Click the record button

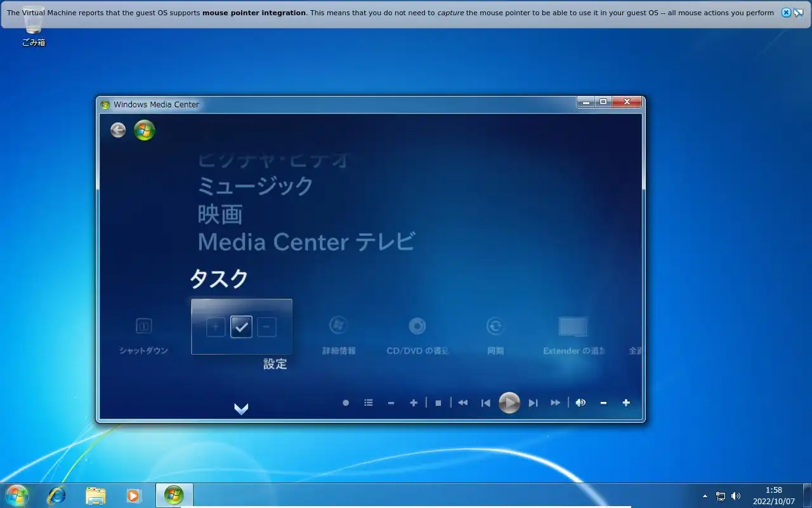point(346,403)
